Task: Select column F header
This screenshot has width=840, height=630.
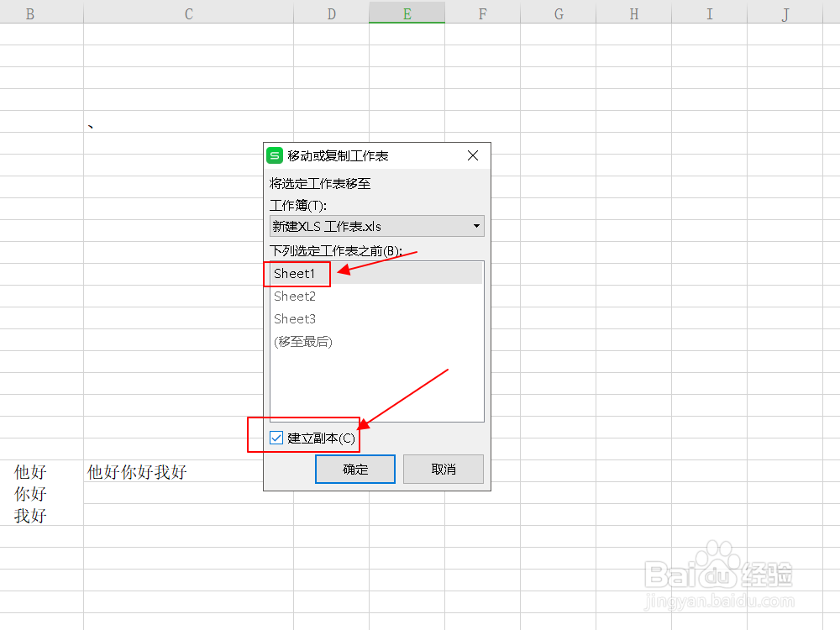Action: (483, 12)
